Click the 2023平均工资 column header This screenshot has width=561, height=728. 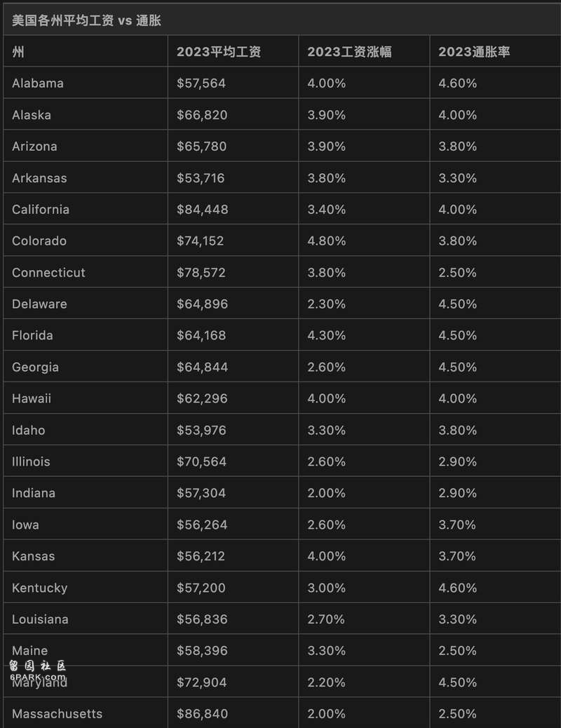(x=219, y=52)
